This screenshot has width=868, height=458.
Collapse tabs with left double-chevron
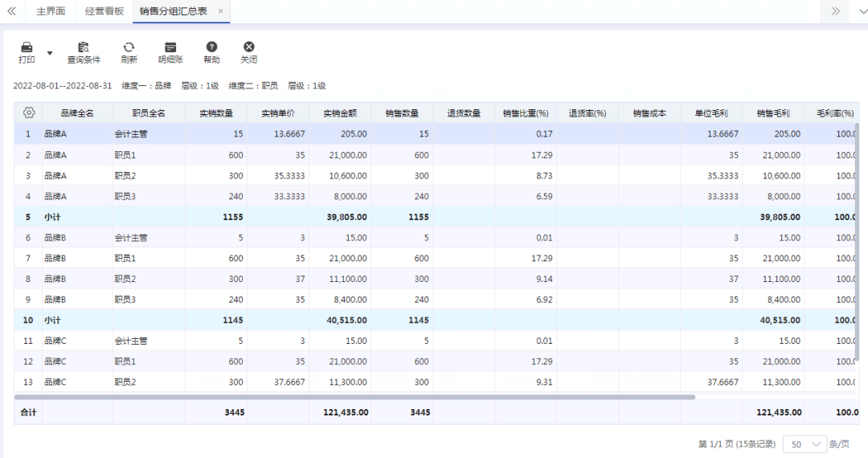pos(11,11)
